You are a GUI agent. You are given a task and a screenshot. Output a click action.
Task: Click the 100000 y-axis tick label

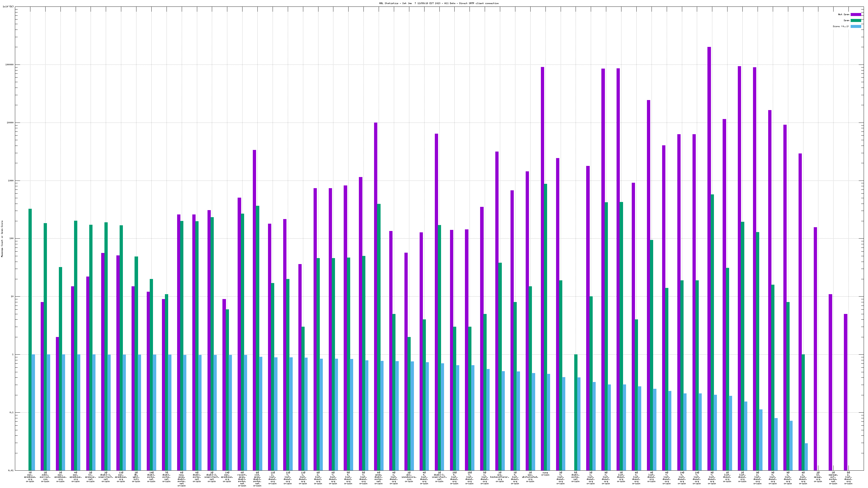pyautogui.click(x=9, y=65)
